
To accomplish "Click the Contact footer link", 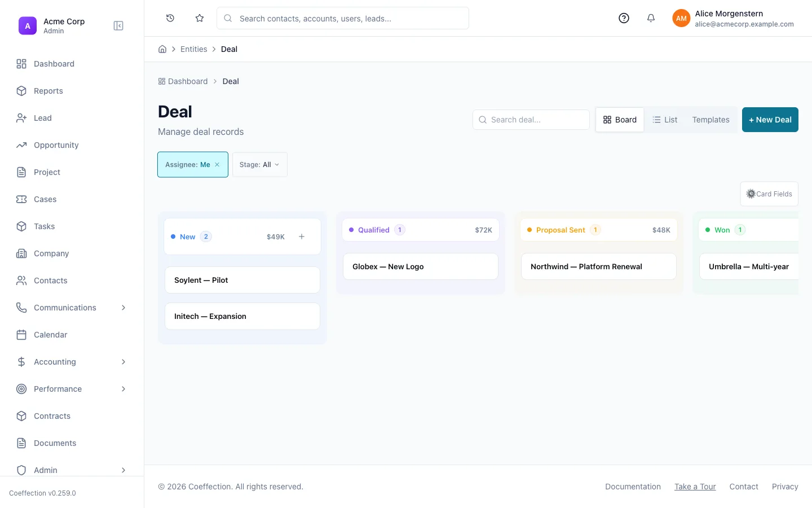I will click(x=744, y=487).
